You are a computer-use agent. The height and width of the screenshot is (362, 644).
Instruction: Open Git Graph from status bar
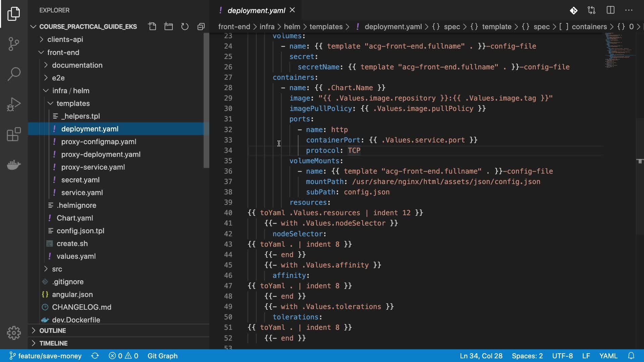(162, 356)
